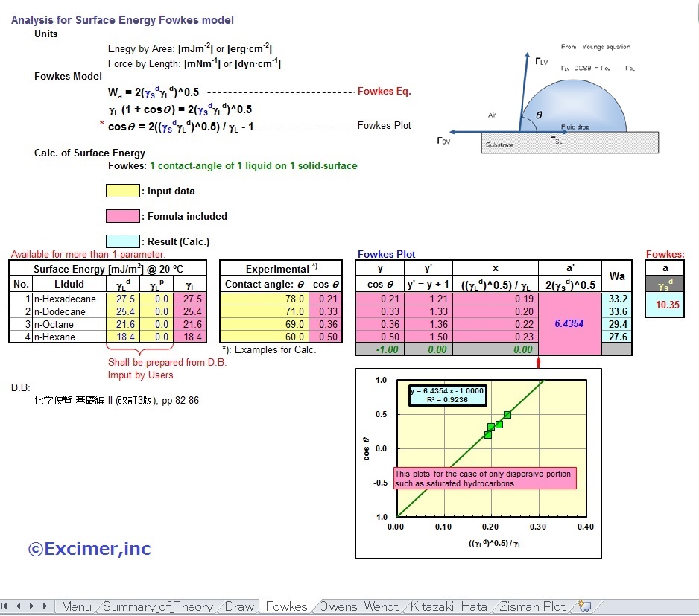Click the pink Formula included swatch
The image size is (699, 616).
[x=123, y=216]
